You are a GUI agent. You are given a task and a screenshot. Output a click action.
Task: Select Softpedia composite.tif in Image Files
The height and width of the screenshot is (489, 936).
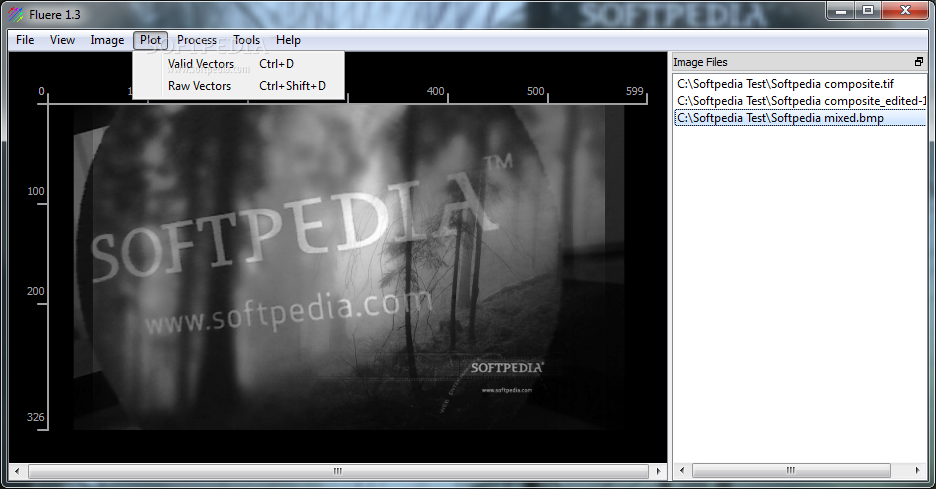tap(800, 84)
